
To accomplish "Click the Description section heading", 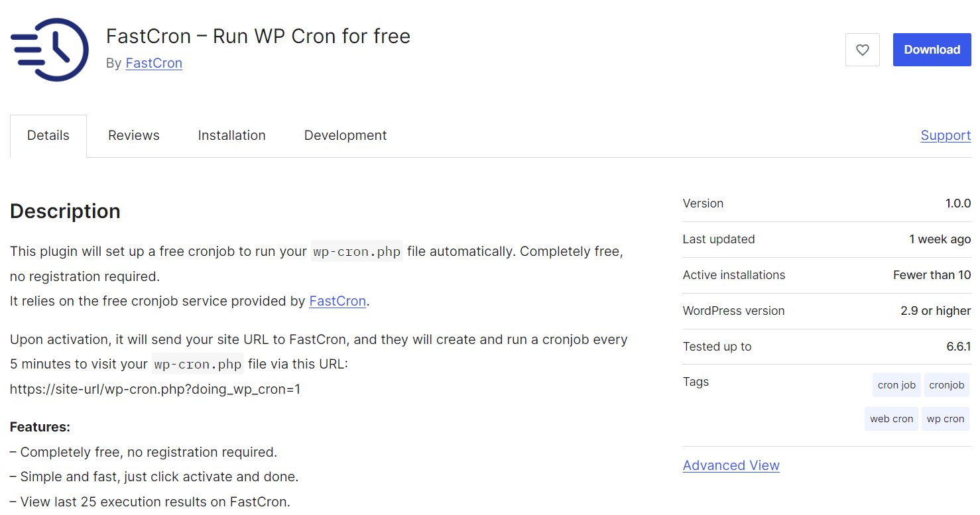I will pos(65,211).
